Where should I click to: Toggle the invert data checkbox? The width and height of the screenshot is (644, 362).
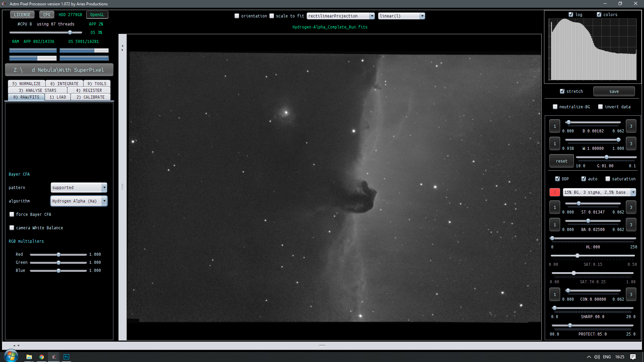600,107
